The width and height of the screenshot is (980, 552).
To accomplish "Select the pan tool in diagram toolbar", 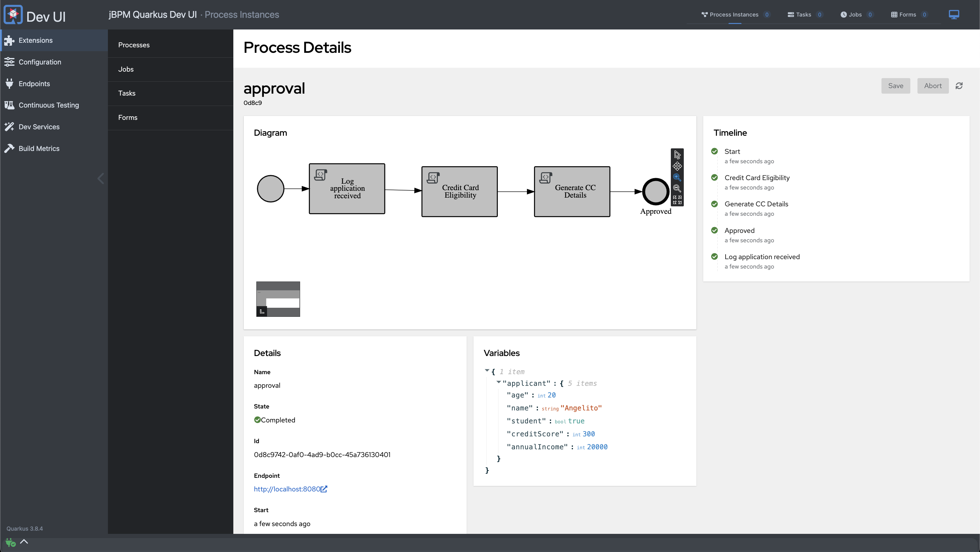I will (677, 166).
